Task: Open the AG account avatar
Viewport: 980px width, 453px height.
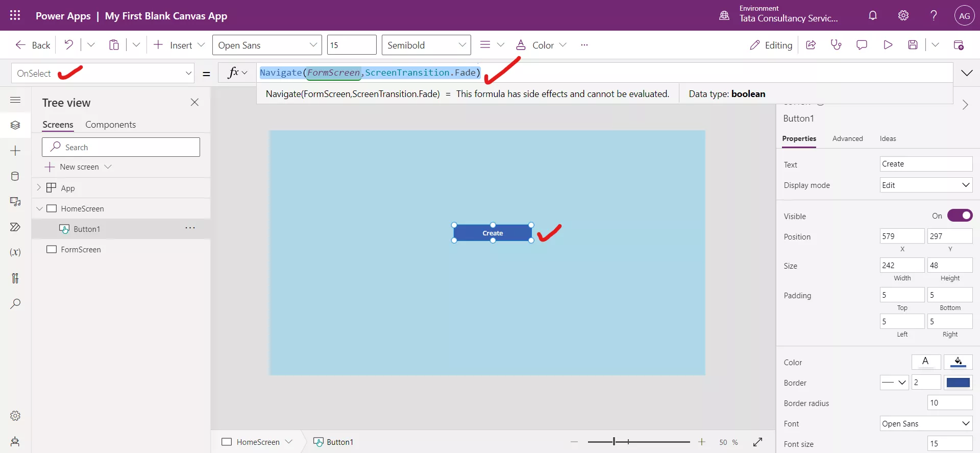Action: (x=964, y=15)
